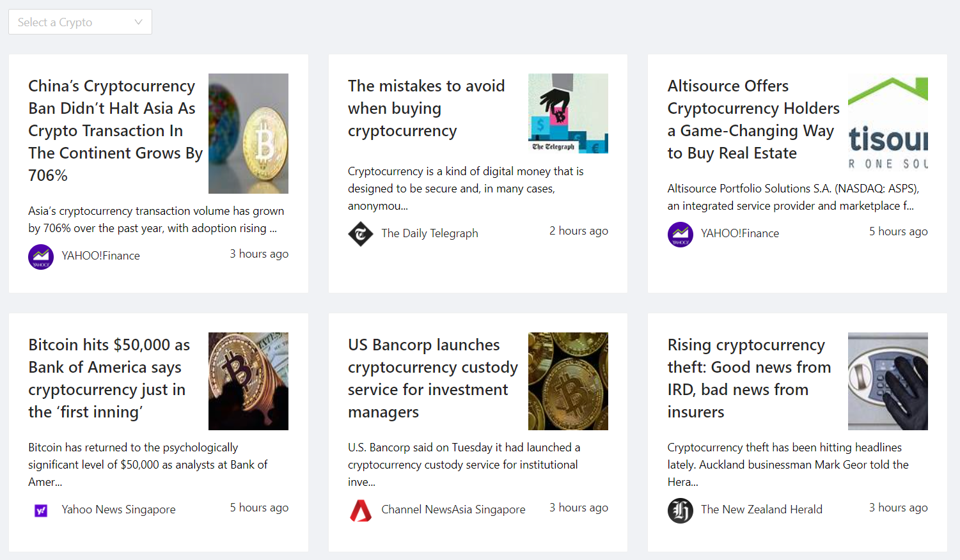This screenshot has width=960, height=560.
Task: Click the dropdown chevron arrow
Action: pyautogui.click(x=138, y=22)
